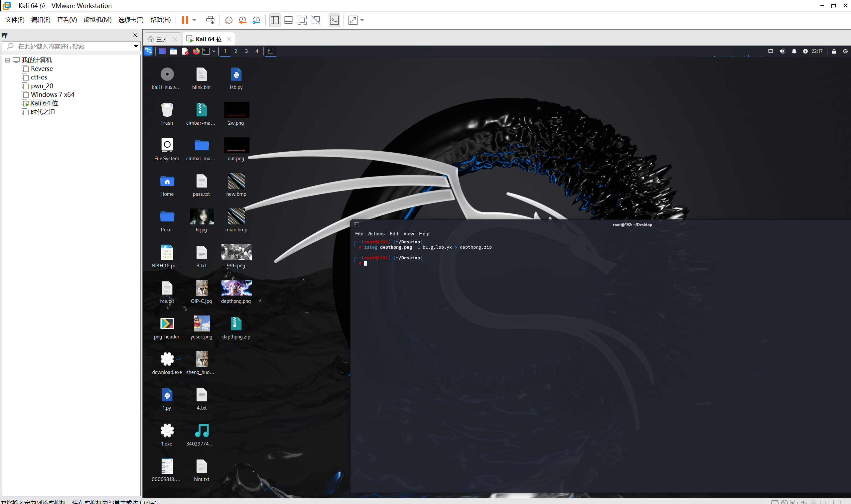Open the snapshot manager
Viewport: 851px width, 504px height.
pos(256,20)
